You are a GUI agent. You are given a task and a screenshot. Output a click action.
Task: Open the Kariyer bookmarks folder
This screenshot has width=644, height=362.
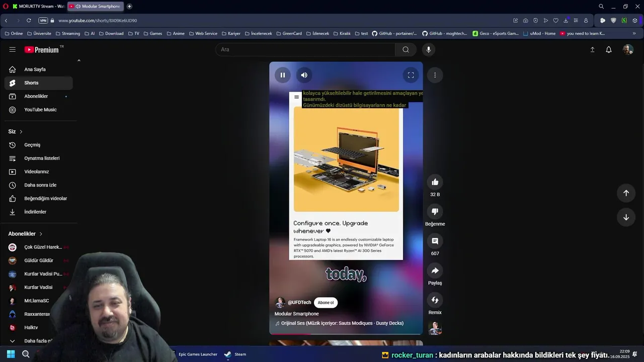(x=231, y=34)
